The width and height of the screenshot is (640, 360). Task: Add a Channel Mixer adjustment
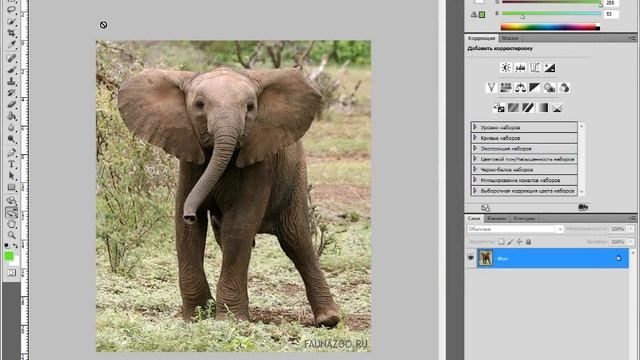click(564, 88)
